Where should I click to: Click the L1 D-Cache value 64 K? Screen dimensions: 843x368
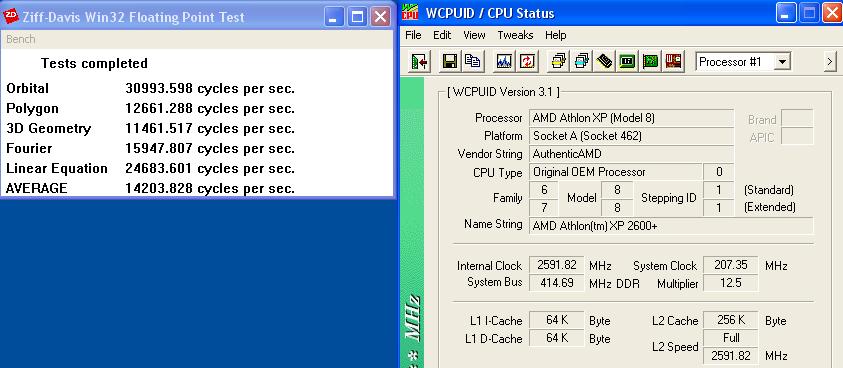pyautogui.click(x=556, y=338)
